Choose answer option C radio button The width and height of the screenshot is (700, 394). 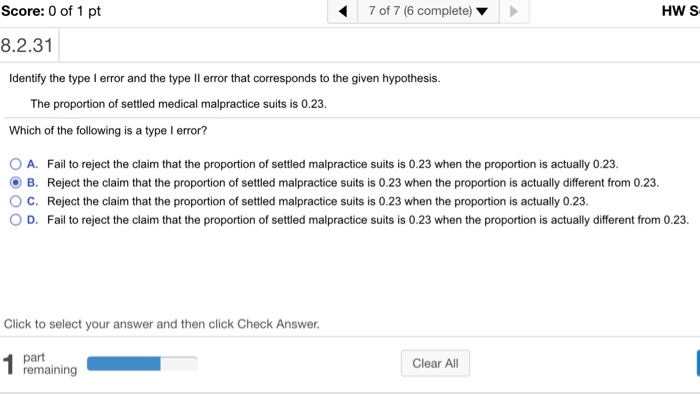coord(16,201)
